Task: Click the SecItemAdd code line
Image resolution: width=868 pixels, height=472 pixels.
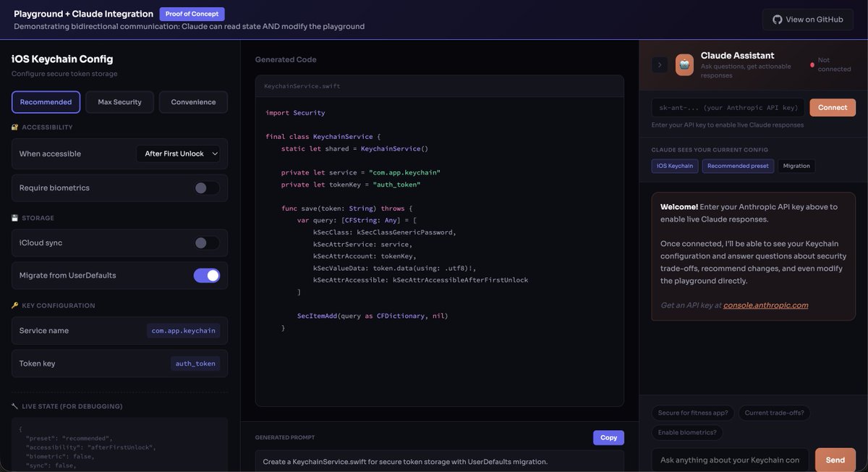Action: tap(373, 316)
